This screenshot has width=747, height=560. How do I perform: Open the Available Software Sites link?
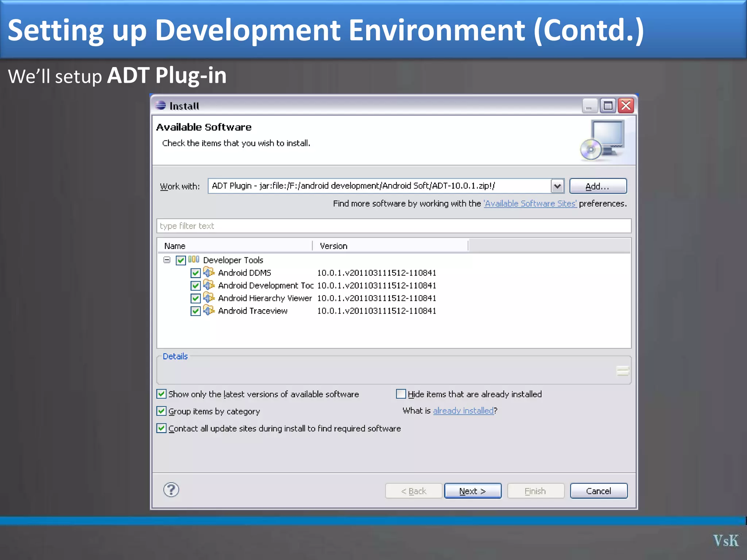click(x=530, y=203)
